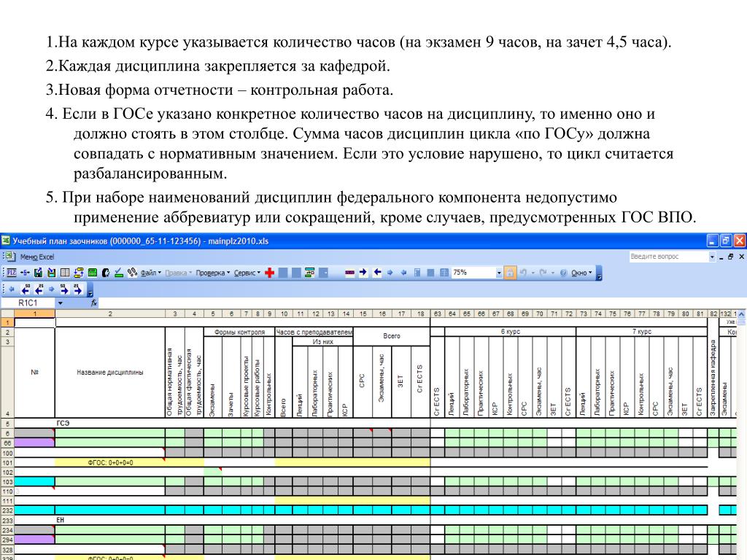
Task: Click the undo arrow icon
Action: tap(523, 273)
